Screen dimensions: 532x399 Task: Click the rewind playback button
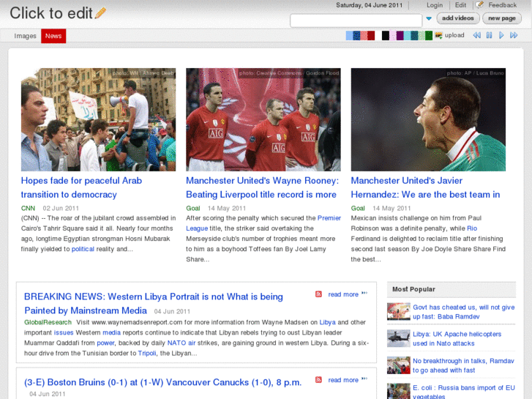[476, 35]
